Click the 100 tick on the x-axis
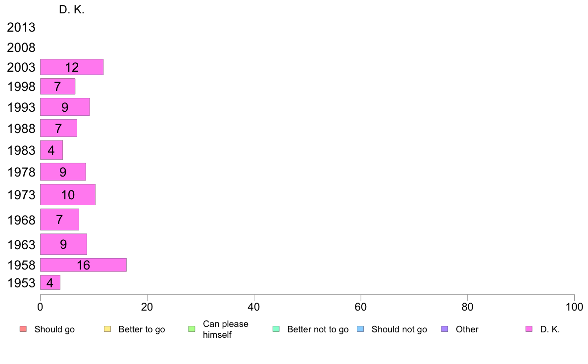588x364 pixels. (575, 307)
